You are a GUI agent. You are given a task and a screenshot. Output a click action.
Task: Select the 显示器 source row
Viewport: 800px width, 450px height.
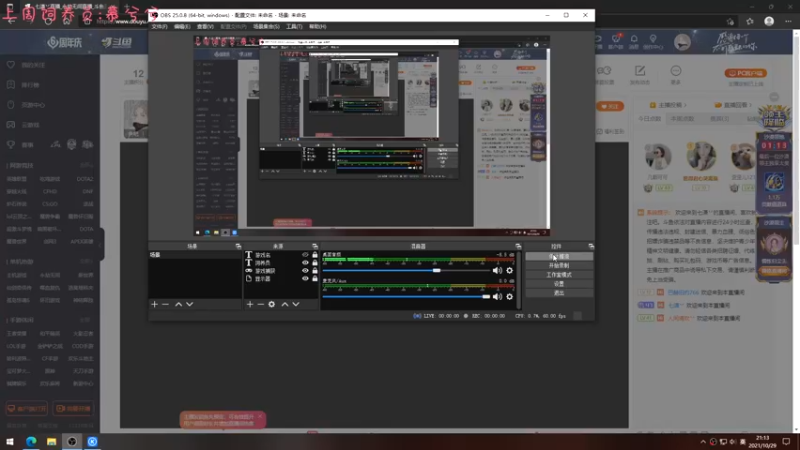[282, 279]
